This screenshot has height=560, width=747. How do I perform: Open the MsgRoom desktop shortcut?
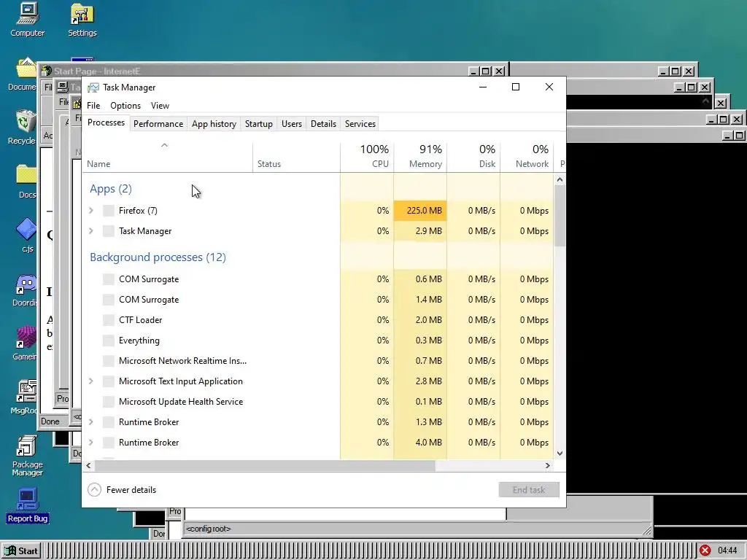(x=25, y=397)
